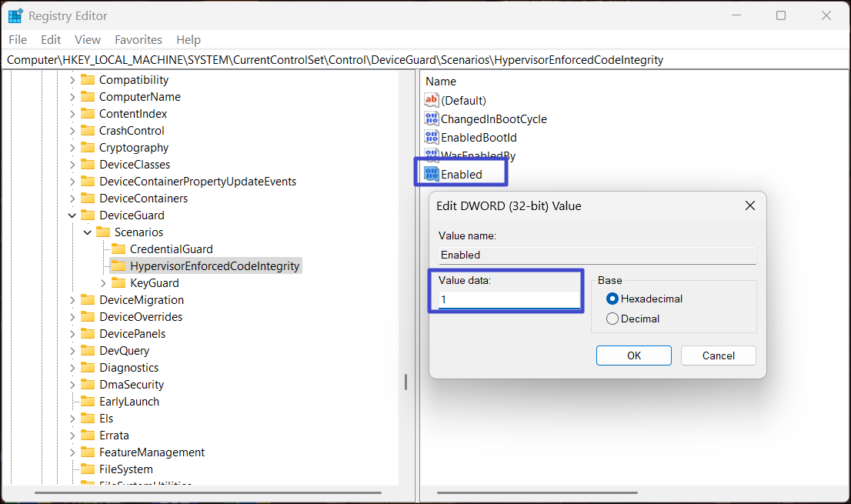Click in the Value data input field
This screenshot has width=851, height=504.
tap(509, 299)
